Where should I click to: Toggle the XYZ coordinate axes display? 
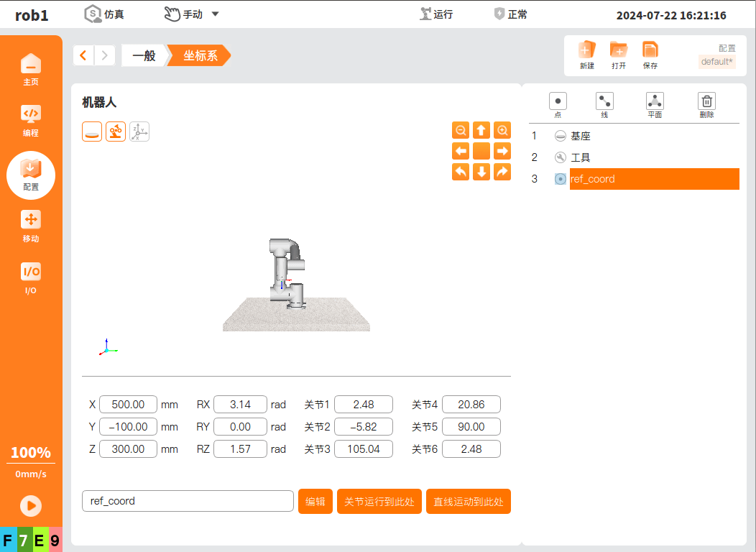click(x=139, y=132)
